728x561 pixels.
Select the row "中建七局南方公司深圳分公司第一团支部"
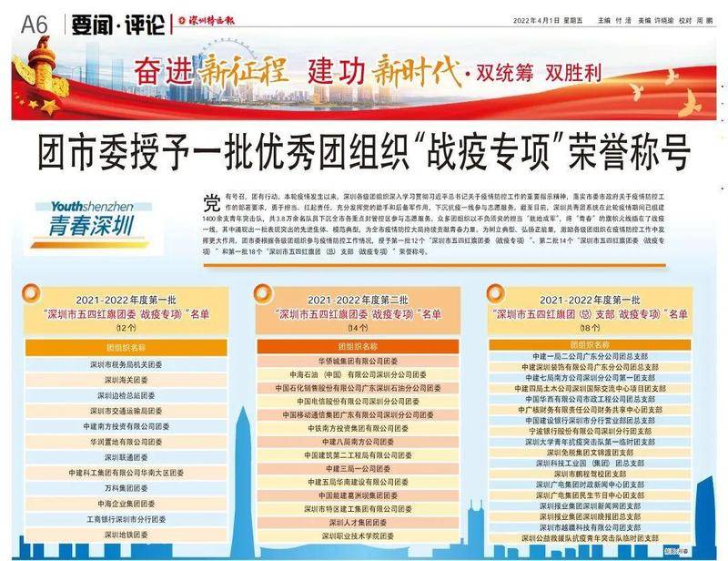[590, 378]
